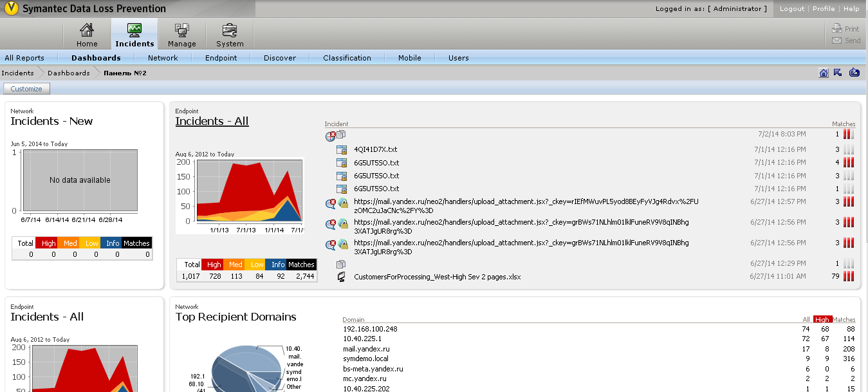Viewport: 868px width, 392px height.
Task: Click the home icon next to the breadcrumb
Action: 824,73
